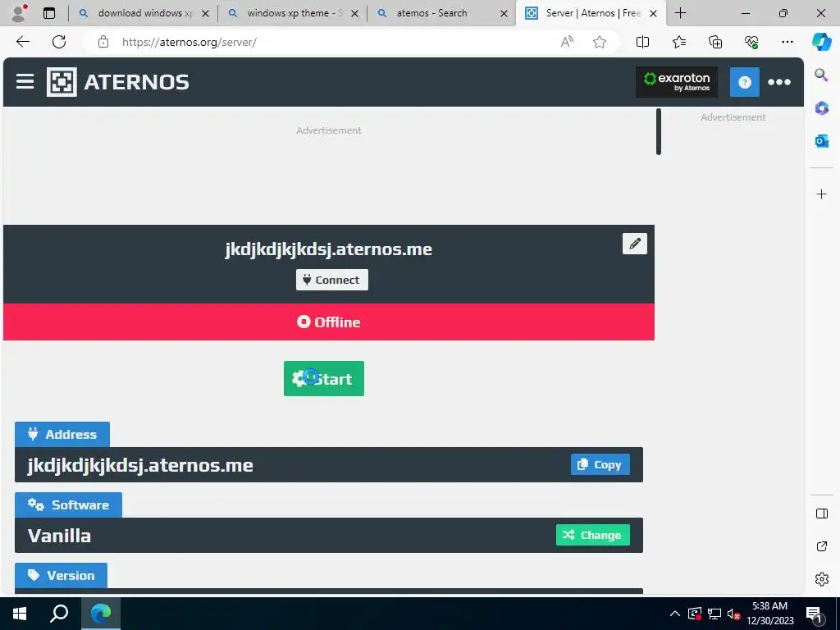840x630 pixels.
Task: View site information lock icon
Action: 103,42
